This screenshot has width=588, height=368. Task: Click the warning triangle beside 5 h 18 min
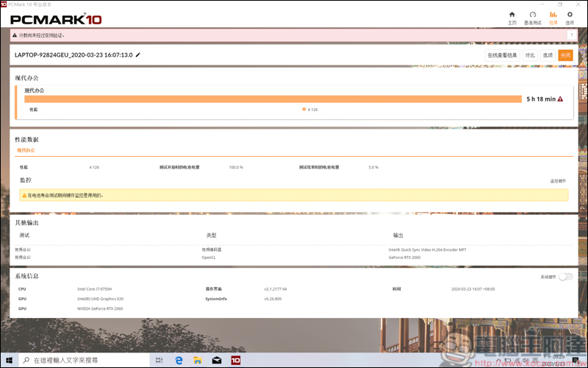(x=560, y=99)
